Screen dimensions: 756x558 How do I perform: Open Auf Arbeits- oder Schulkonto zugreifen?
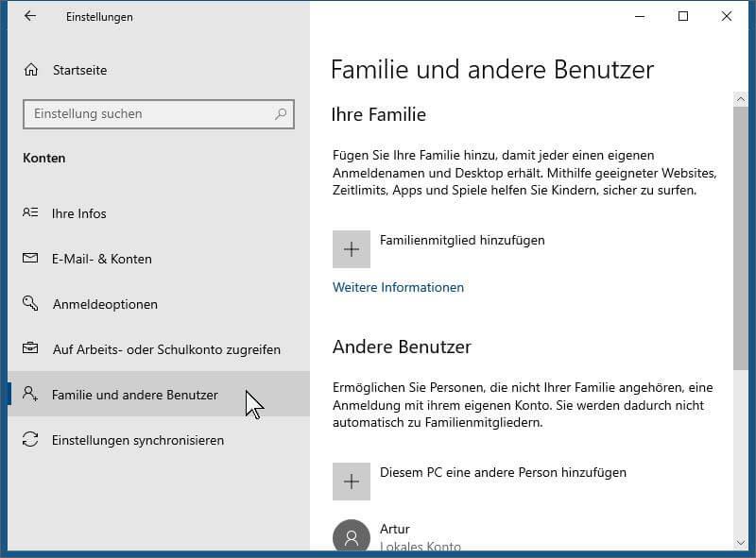point(159,349)
